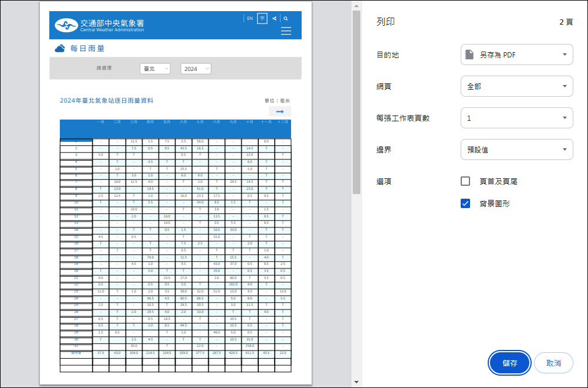The height and width of the screenshot is (388, 588).
Task: Expand the 網頁 pages dropdown showing 全部
Action: (x=516, y=86)
